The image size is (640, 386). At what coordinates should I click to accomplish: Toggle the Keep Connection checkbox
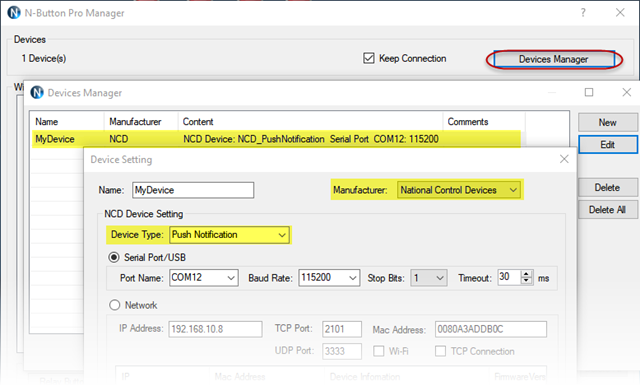369,58
